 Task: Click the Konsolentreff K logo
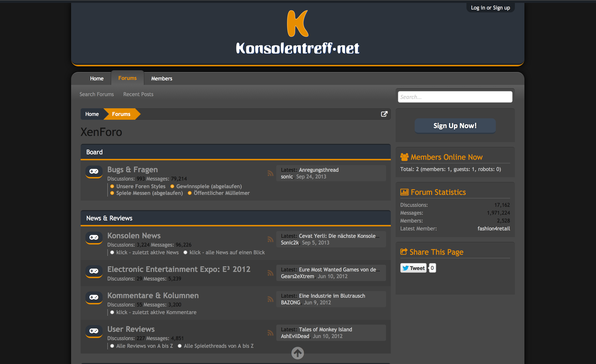pos(298,23)
